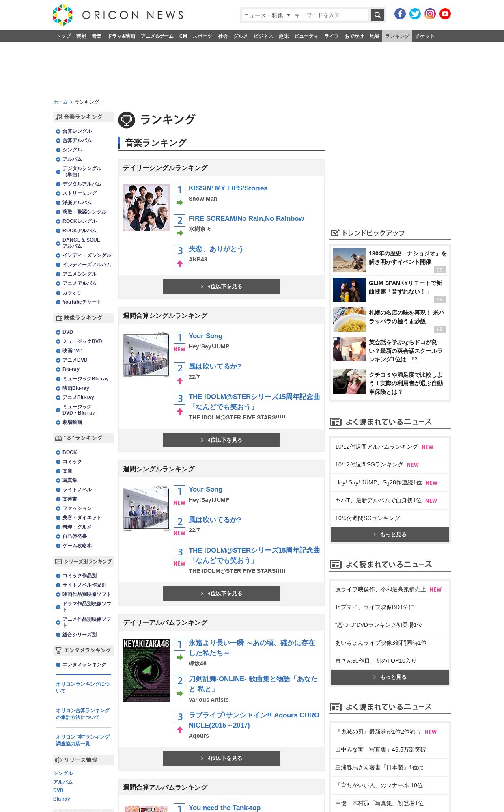Open the Oricon Facebook page icon
This screenshot has height=812, width=504.
[400, 14]
